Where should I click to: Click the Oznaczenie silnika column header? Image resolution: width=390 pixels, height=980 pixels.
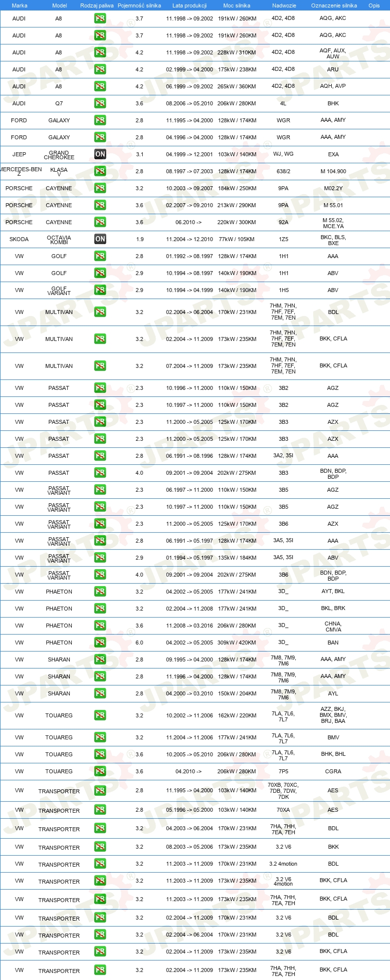pos(334,5)
